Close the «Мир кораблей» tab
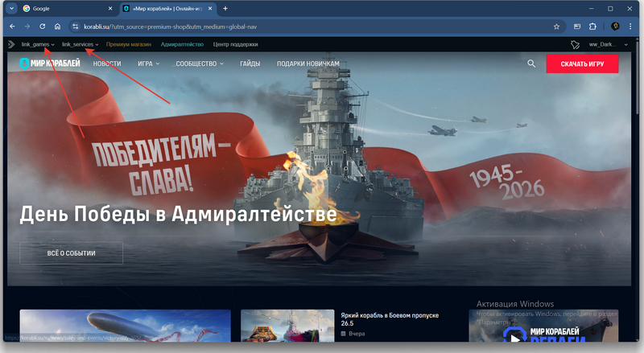 coord(210,8)
